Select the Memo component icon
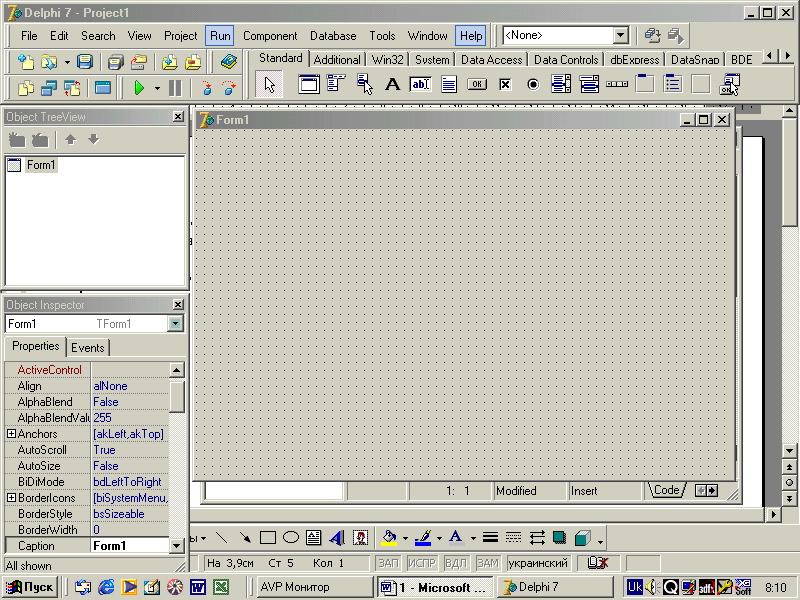This screenshot has height=600, width=800. click(448, 84)
